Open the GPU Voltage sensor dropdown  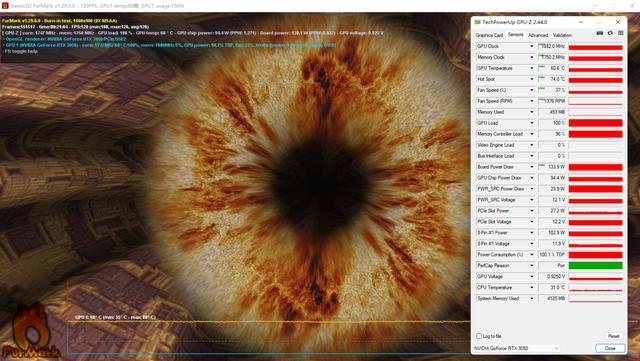point(531,277)
